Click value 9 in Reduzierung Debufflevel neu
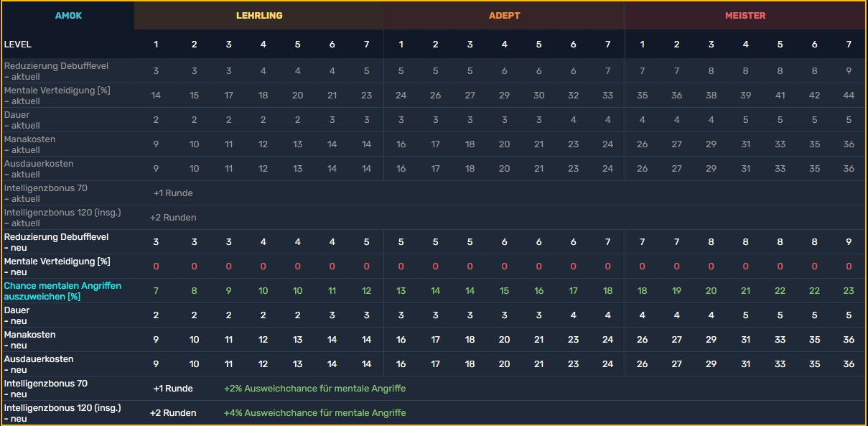 [x=849, y=241]
